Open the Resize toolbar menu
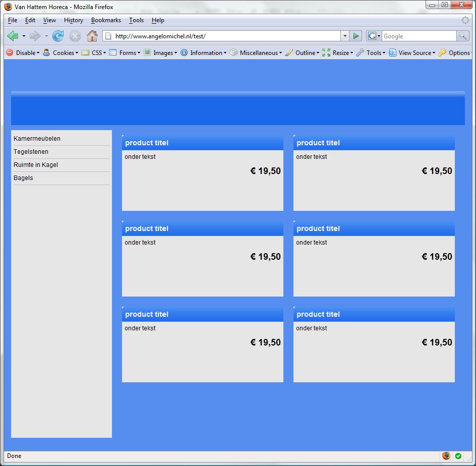 pyautogui.click(x=337, y=53)
